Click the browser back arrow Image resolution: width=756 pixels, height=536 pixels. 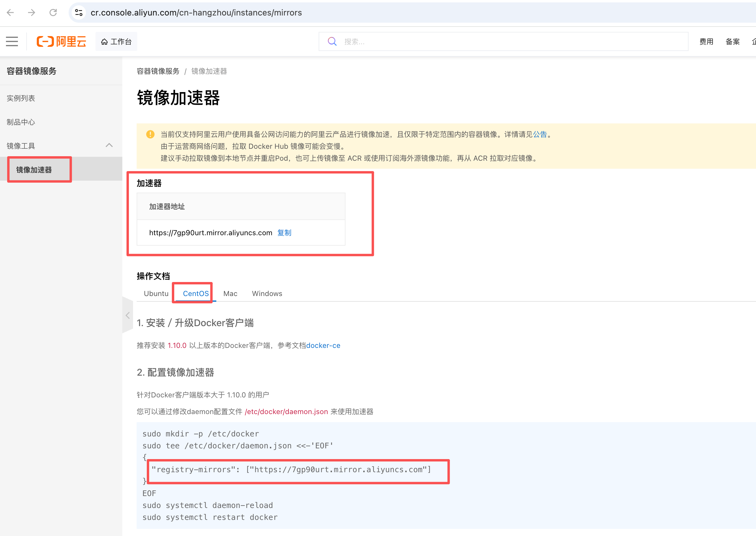[x=10, y=13]
